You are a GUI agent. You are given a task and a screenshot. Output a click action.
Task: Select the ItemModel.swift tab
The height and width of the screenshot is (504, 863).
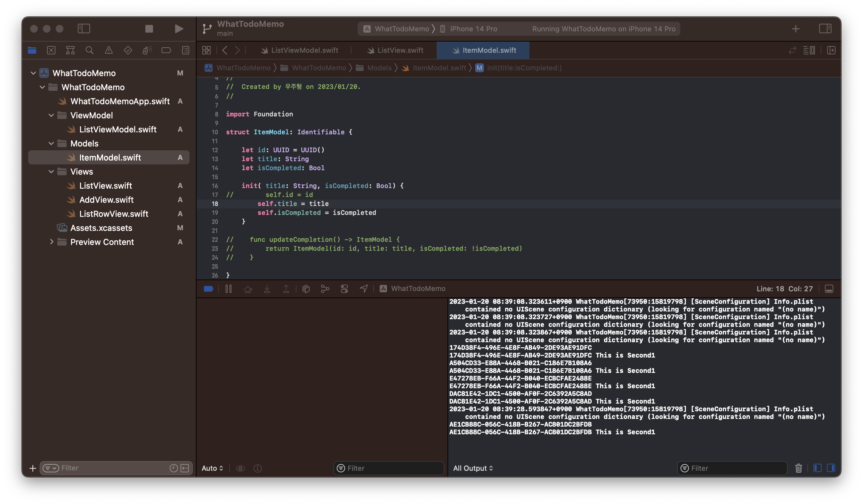[483, 50]
